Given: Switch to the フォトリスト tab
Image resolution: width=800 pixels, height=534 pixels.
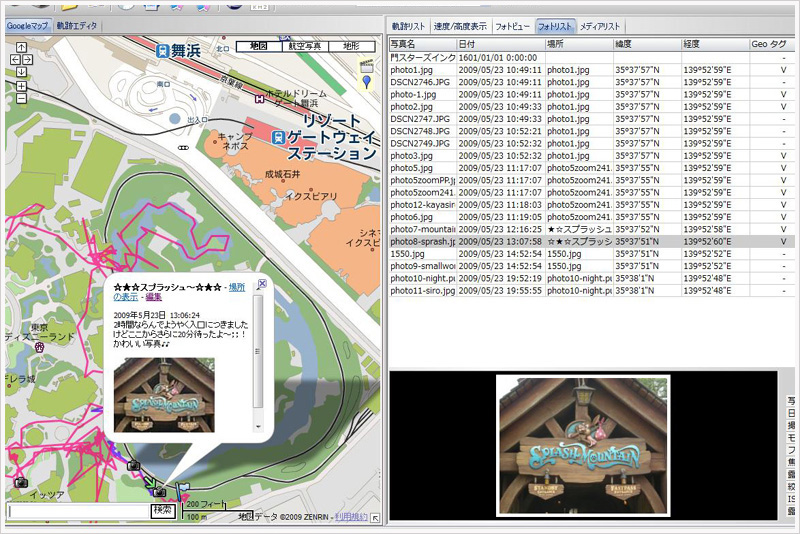Looking at the screenshot, I should coord(555,26).
